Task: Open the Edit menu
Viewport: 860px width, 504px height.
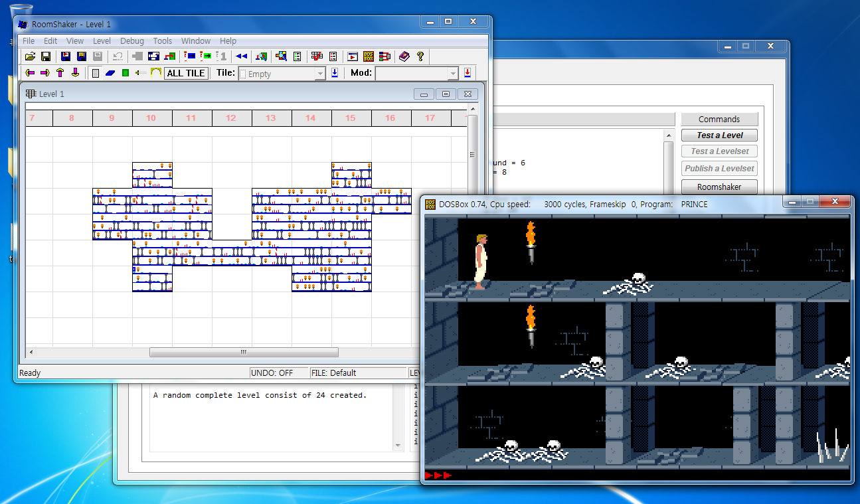Action: [50, 41]
